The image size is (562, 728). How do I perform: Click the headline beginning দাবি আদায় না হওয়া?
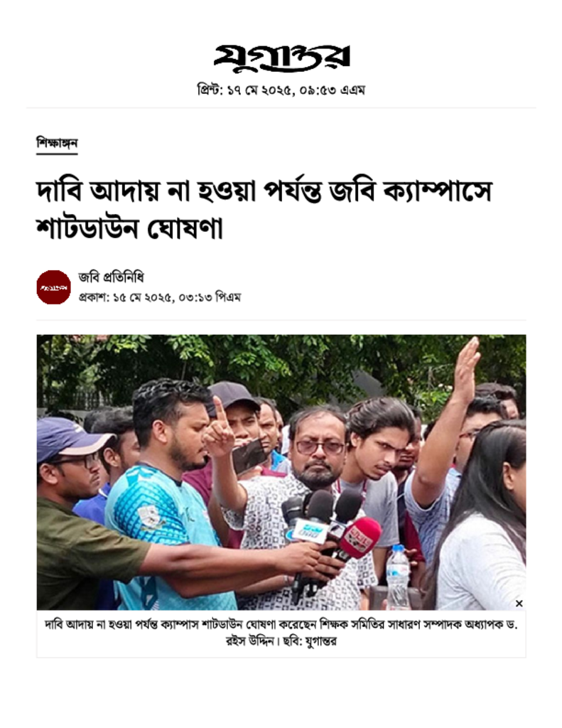(x=264, y=210)
